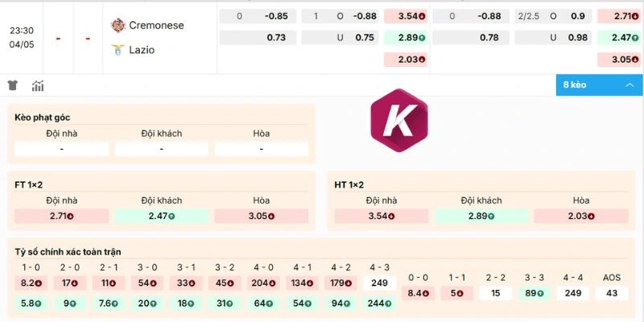The height and width of the screenshot is (322, 644).
Task: Choose 0-0 draw odds 8.4
Action: 418,293
